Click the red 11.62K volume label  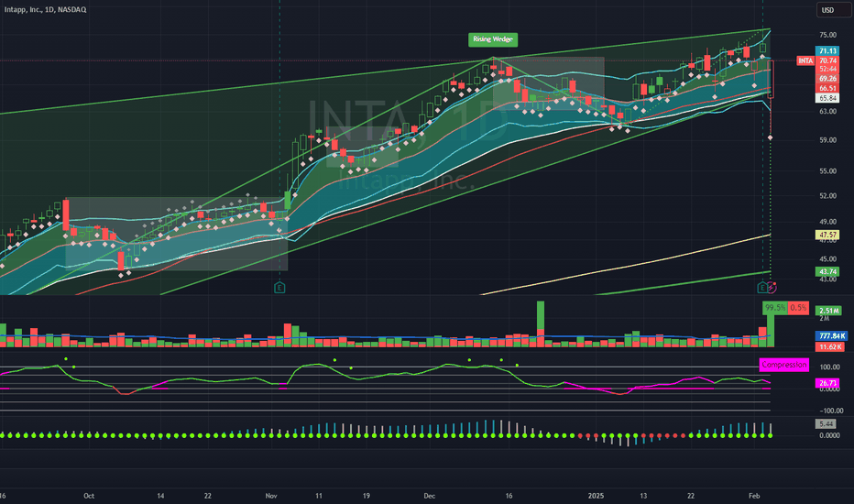click(x=829, y=346)
